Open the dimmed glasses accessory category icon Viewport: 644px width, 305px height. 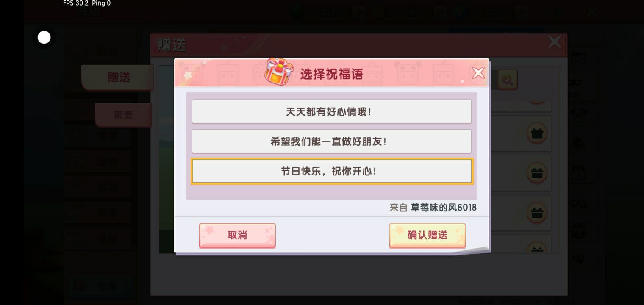pos(578,202)
